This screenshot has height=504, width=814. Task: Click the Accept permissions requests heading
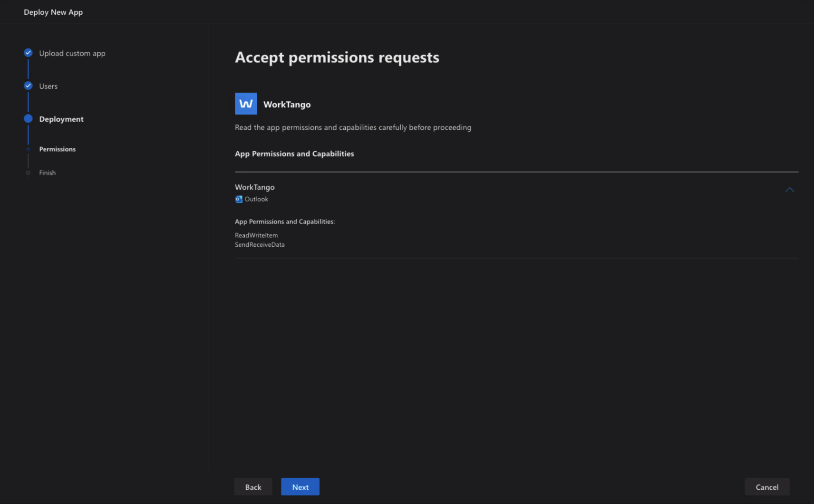337,57
